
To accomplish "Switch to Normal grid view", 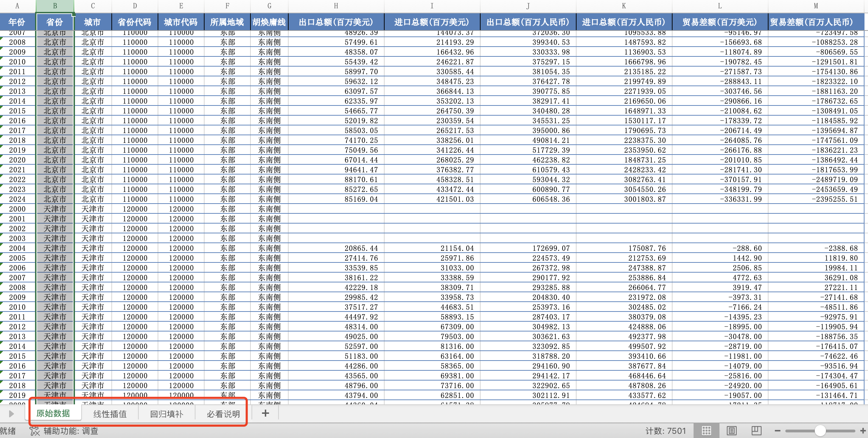I will (x=707, y=431).
